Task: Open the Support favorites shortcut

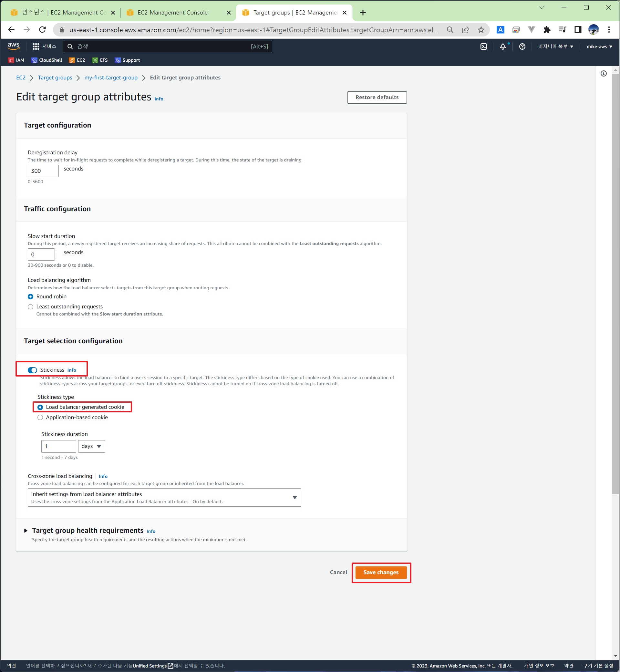Action: pos(127,60)
